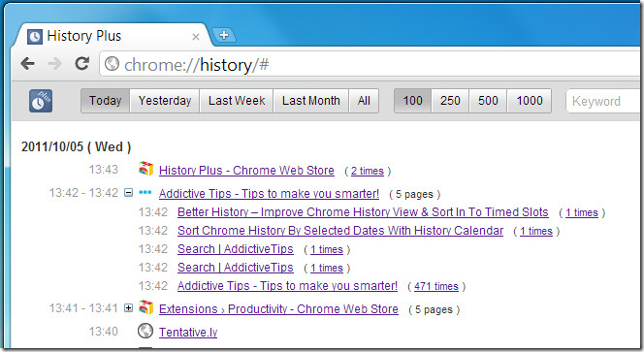Show 1000 history entries

[530, 101]
